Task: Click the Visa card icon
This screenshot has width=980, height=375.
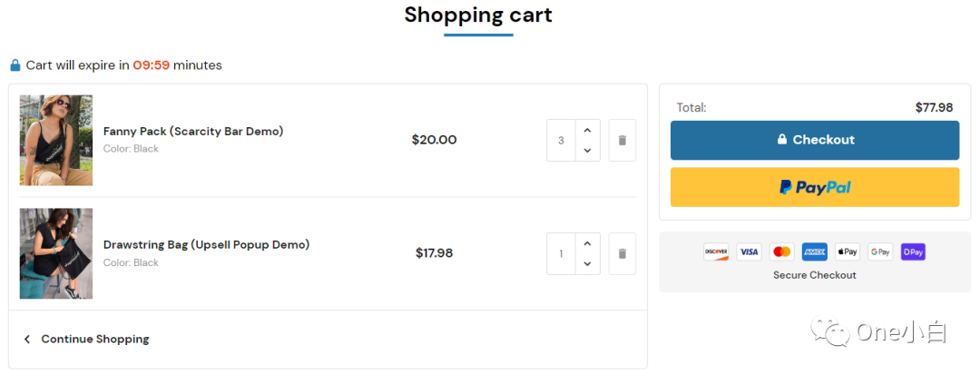Action: [749, 252]
